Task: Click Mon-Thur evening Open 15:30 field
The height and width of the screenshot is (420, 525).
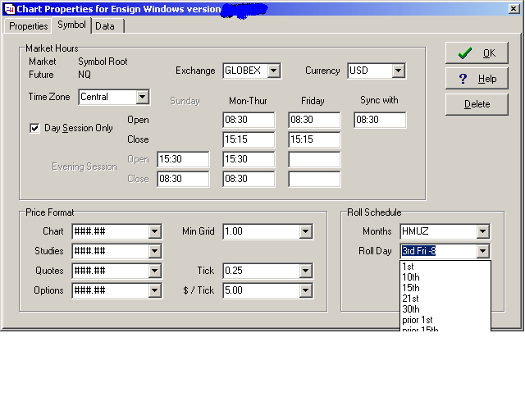Action: pos(249,159)
